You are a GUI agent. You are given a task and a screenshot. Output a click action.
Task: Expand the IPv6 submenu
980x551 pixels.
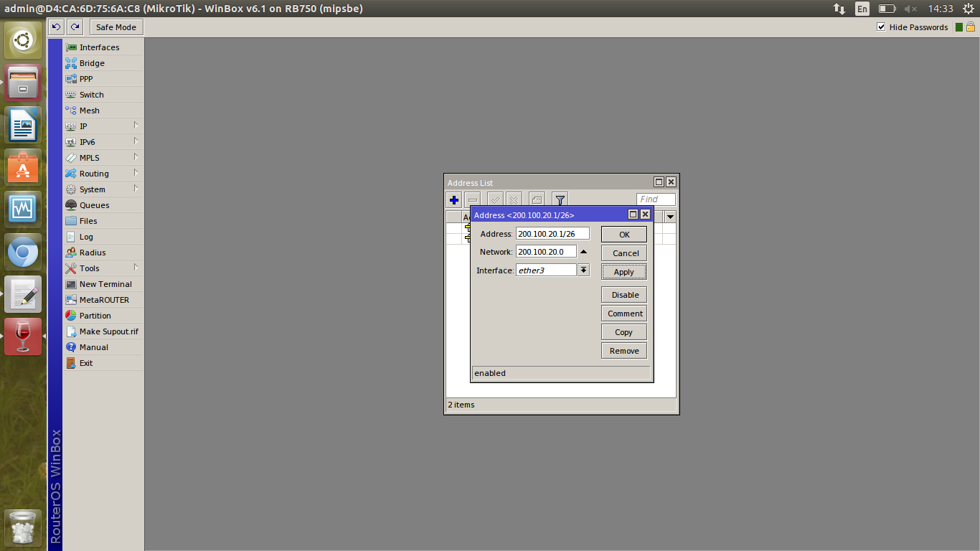(103, 142)
